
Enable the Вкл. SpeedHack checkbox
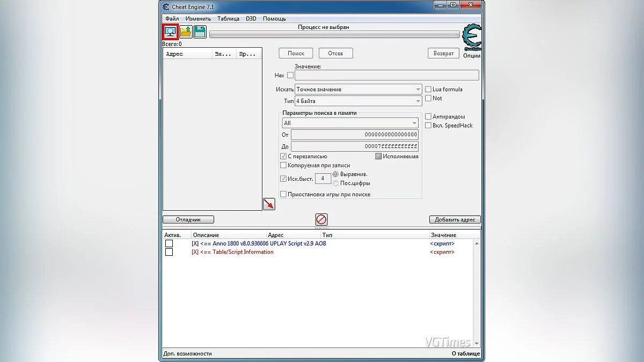[x=428, y=125]
